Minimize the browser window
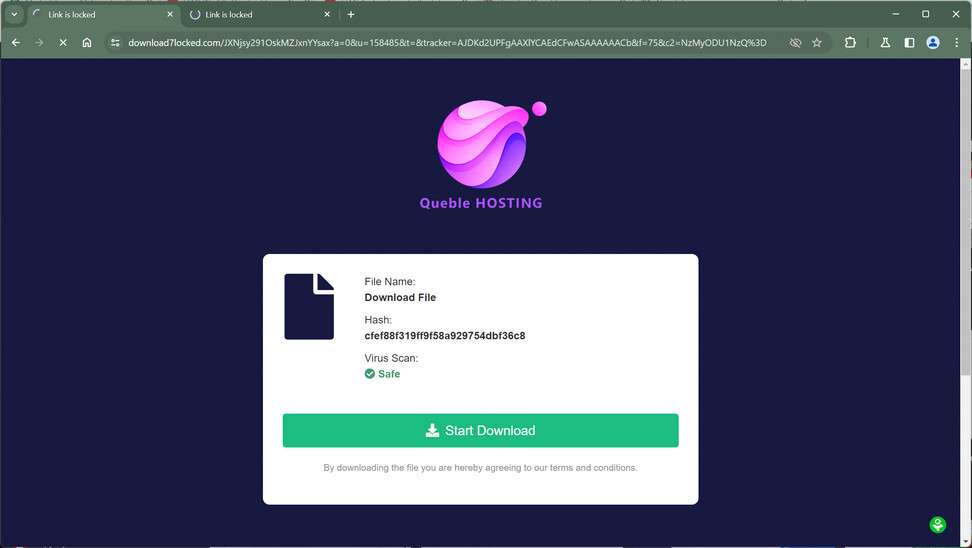Image resolution: width=972 pixels, height=548 pixels. (896, 14)
